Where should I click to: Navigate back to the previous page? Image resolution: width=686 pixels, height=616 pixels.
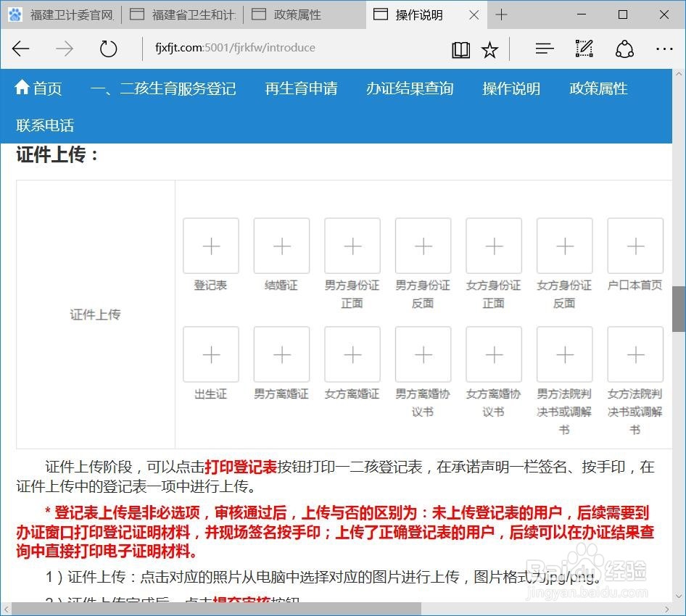pyautogui.click(x=20, y=49)
